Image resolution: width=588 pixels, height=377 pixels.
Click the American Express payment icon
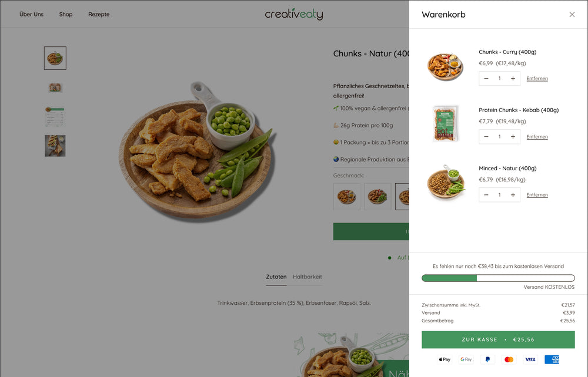(552, 359)
